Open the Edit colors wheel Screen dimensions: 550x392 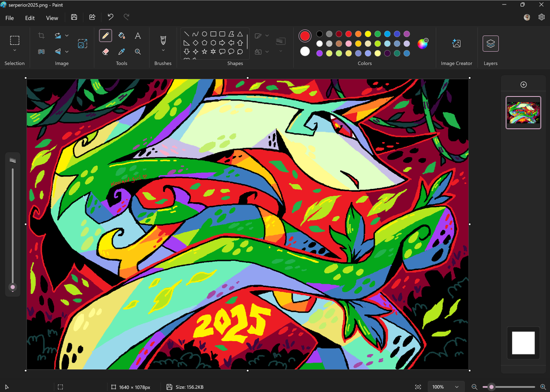pyautogui.click(x=423, y=44)
